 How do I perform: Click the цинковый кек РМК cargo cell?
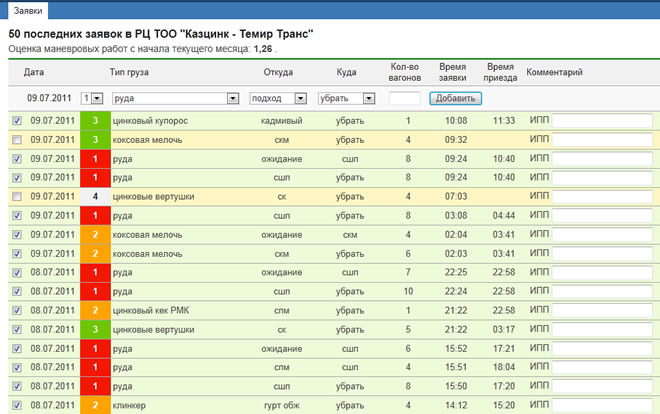click(x=151, y=310)
